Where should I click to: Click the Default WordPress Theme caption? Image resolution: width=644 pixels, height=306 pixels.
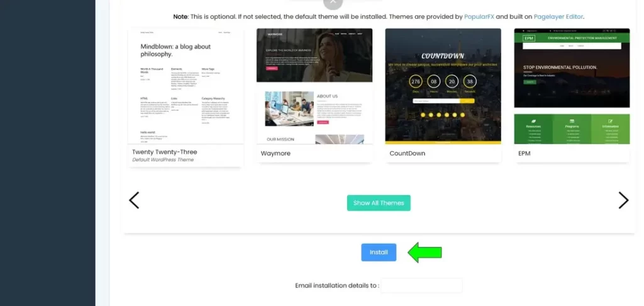coord(162,160)
